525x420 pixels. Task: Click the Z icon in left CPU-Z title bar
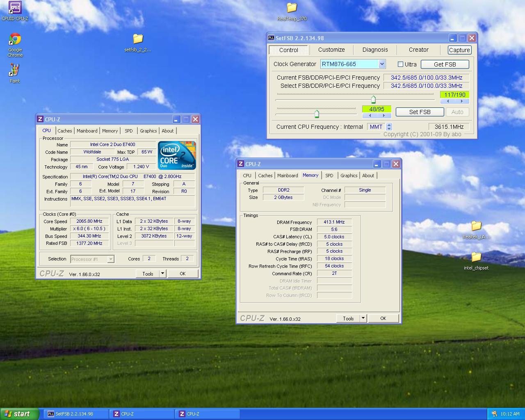pos(40,119)
